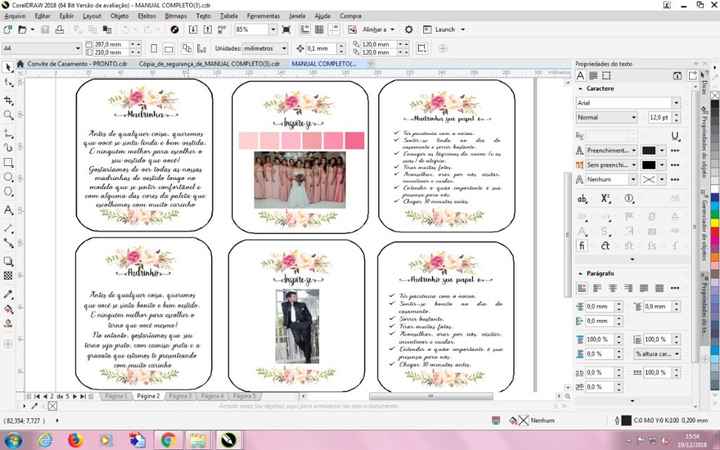Screen dimensions: 720x450
Task: Click the New document icon
Action: [8, 29]
